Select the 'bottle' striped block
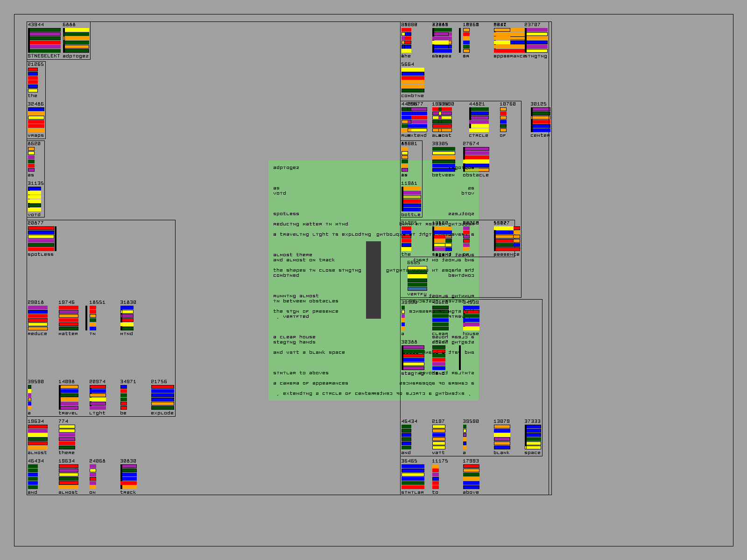Screen dimensions: 747x560 412,199
